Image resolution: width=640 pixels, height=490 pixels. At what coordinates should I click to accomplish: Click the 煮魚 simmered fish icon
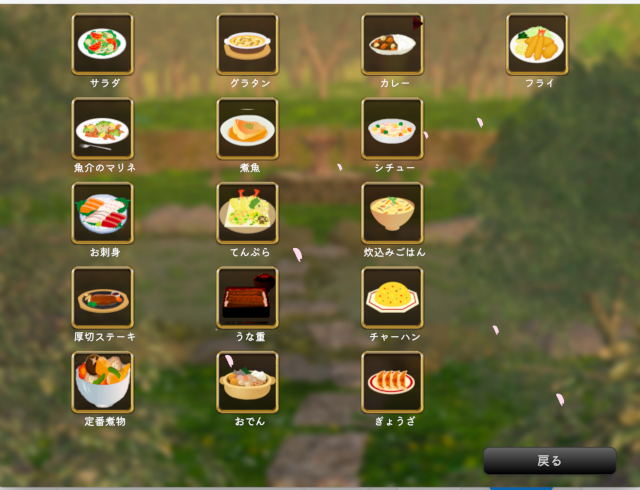pos(247,129)
